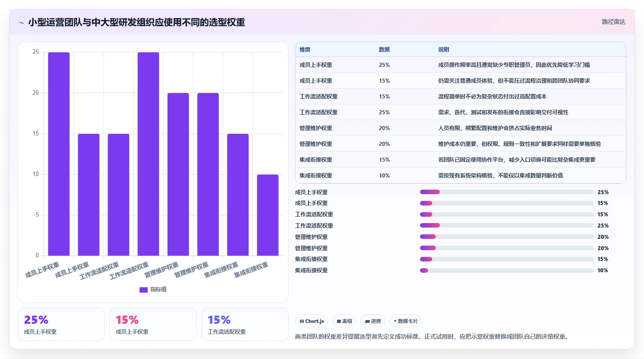The width and height of the screenshot is (644, 359).
Task: Click the 集成衔接权重 chart bar reaching 15
Action: (238, 195)
